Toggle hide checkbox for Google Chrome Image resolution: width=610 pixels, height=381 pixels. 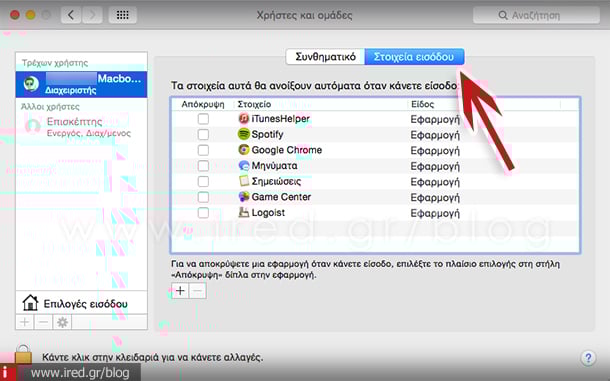click(203, 150)
